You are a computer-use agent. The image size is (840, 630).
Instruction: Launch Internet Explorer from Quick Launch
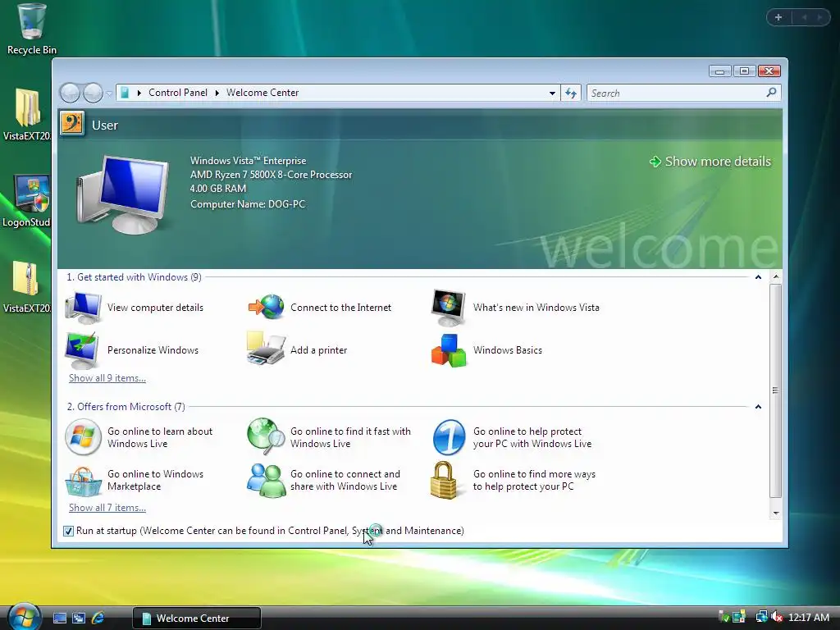point(98,618)
